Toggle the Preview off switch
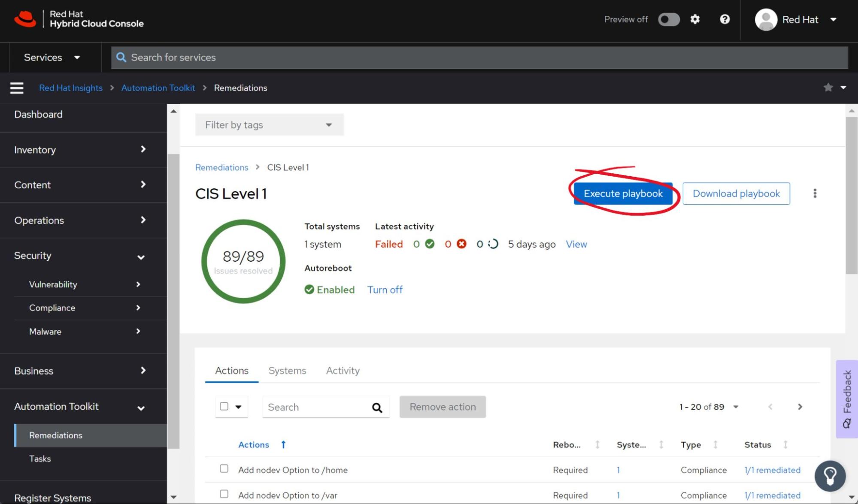 click(669, 19)
